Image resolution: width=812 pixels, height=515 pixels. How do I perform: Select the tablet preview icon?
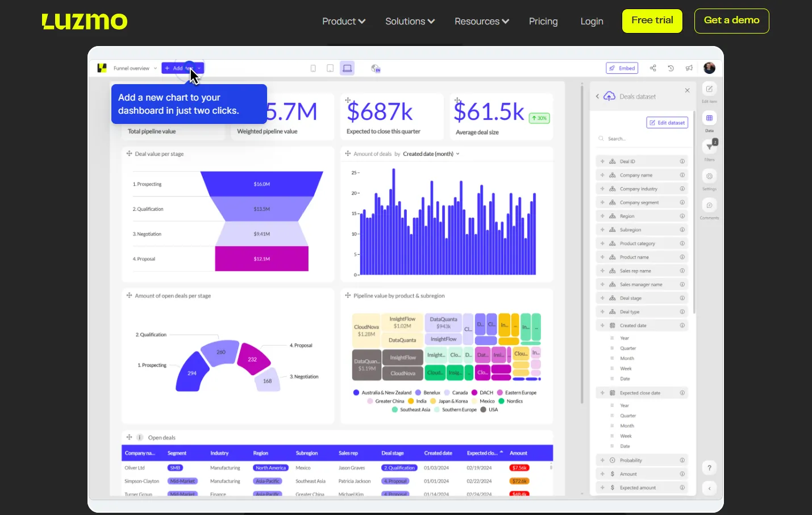(x=330, y=68)
